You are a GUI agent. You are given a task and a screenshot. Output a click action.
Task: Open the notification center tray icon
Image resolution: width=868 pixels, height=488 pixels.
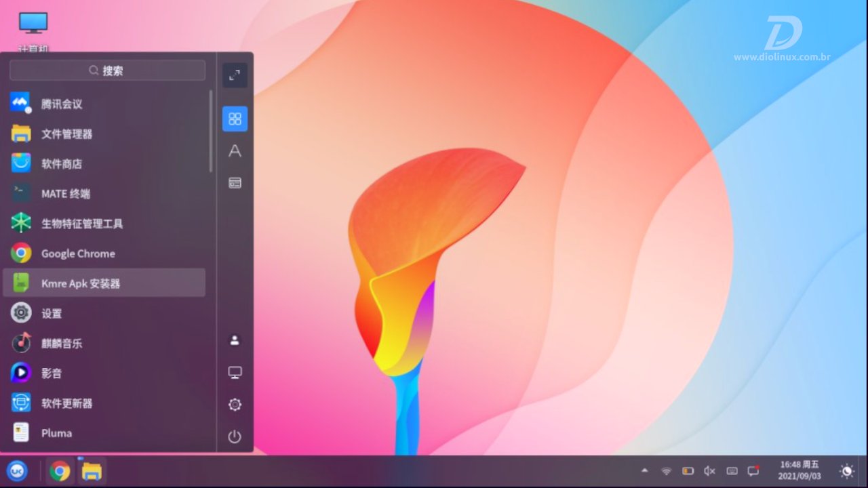tap(753, 470)
